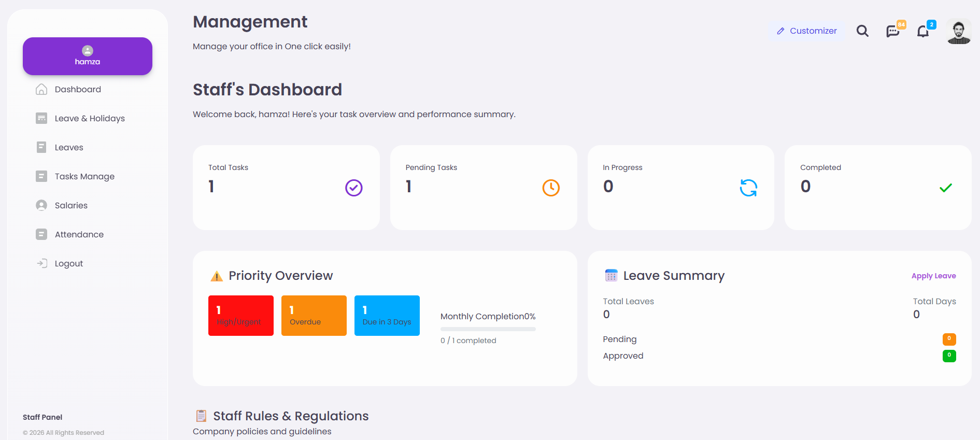Click the Monthly Completion progress bar
The image size is (980, 440).
(x=488, y=329)
